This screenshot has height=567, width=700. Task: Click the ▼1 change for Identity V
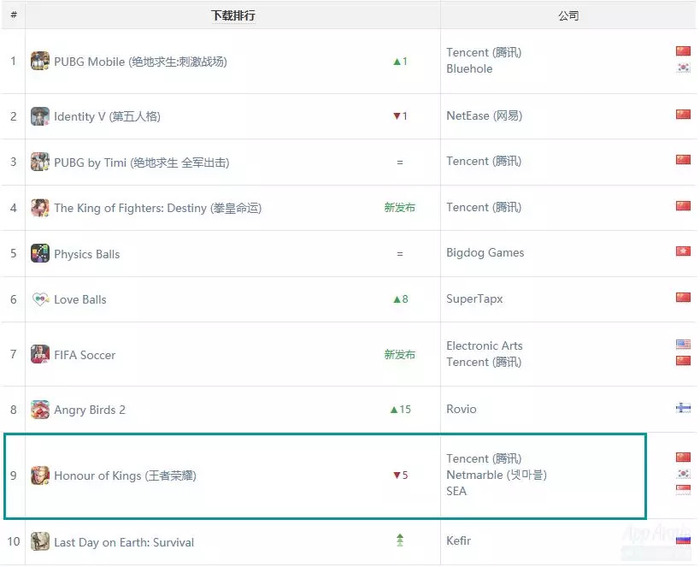tap(400, 116)
